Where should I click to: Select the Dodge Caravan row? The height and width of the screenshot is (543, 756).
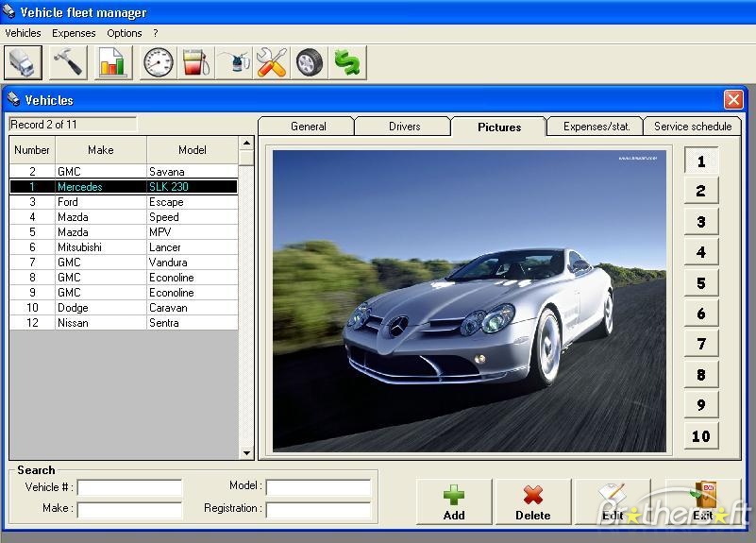click(124, 308)
